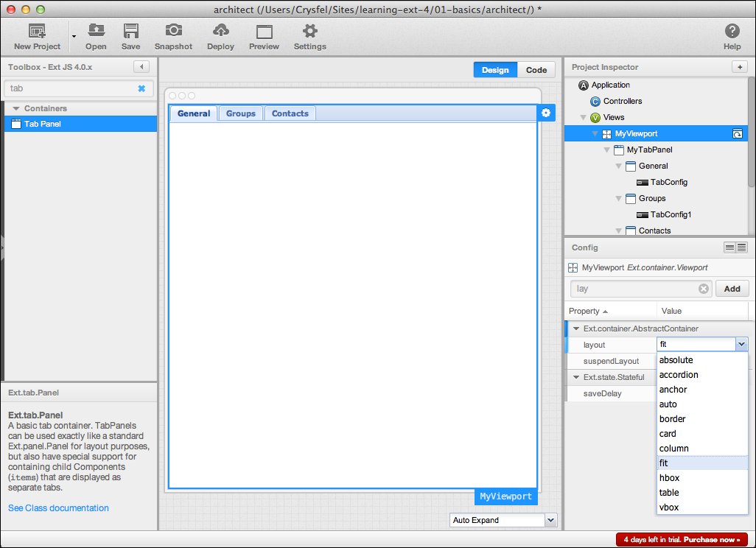This screenshot has width=756, height=548.
Task: Choose hbox from the layout list
Action: (702, 477)
